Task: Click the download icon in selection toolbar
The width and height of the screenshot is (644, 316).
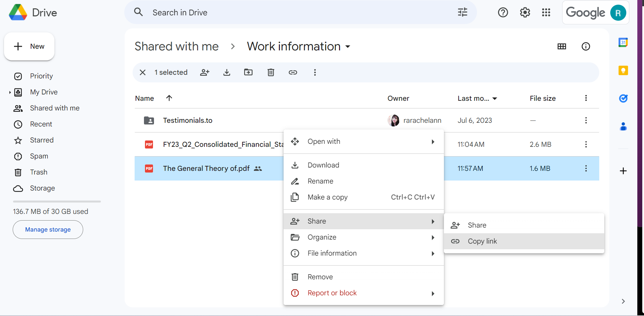Action: 227,72
